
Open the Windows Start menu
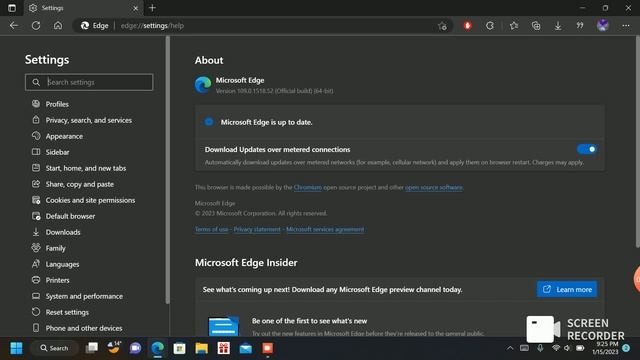pos(16,348)
